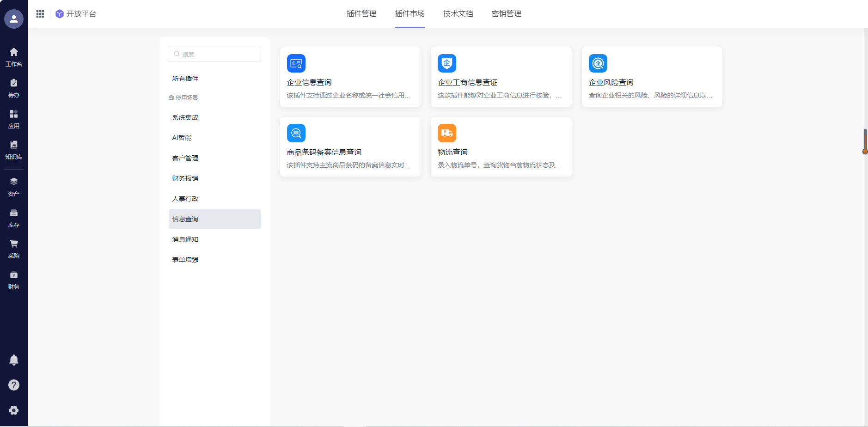Switch to the 技术文档 tab
868x427 pixels.
click(x=458, y=14)
